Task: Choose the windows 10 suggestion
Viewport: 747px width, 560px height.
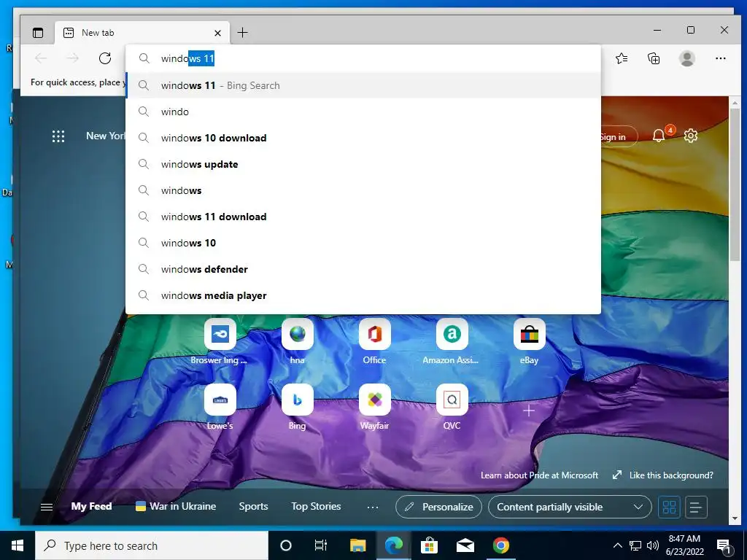Action: [363, 243]
